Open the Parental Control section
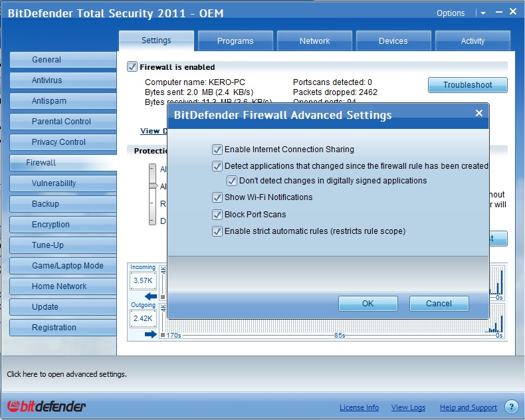The width and height of the screenshot is (525, 420). coord(63,122)
